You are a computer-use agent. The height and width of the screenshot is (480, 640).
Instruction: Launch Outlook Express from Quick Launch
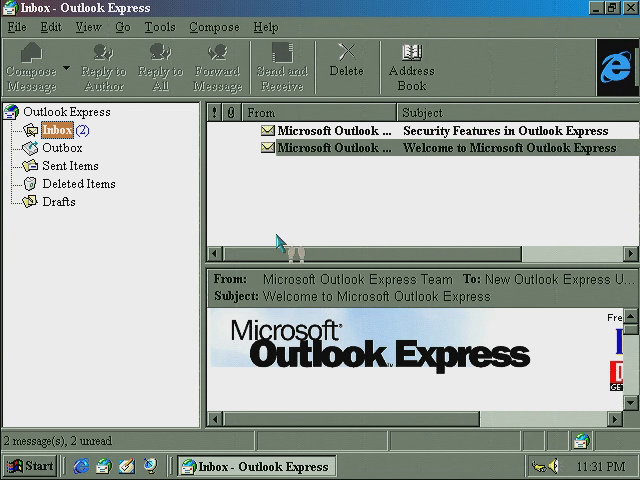click(104, 466)
